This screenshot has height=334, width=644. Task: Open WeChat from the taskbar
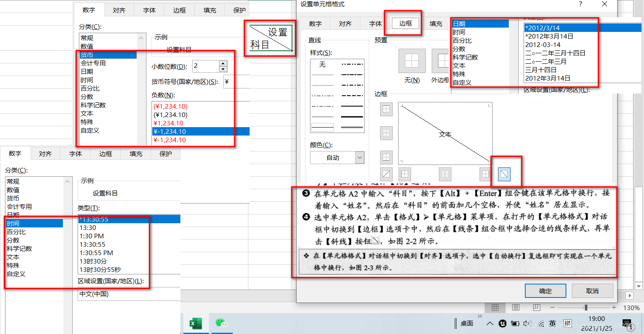(221, 323)
